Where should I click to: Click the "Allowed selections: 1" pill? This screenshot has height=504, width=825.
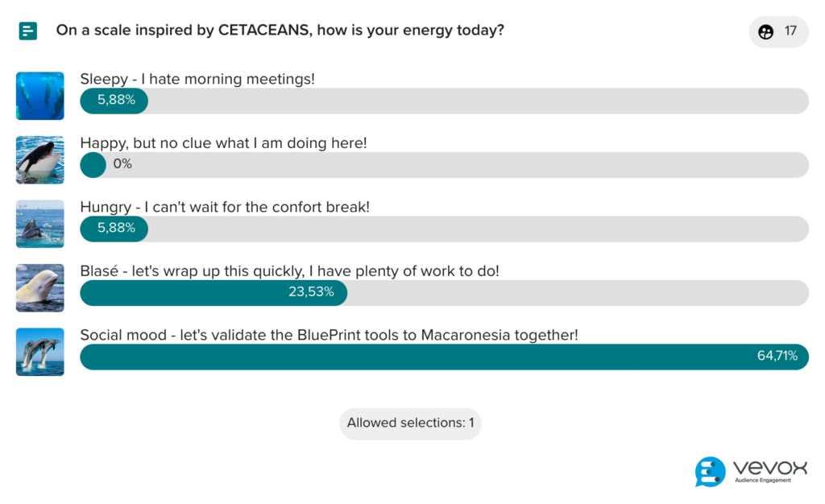[410, 423]
